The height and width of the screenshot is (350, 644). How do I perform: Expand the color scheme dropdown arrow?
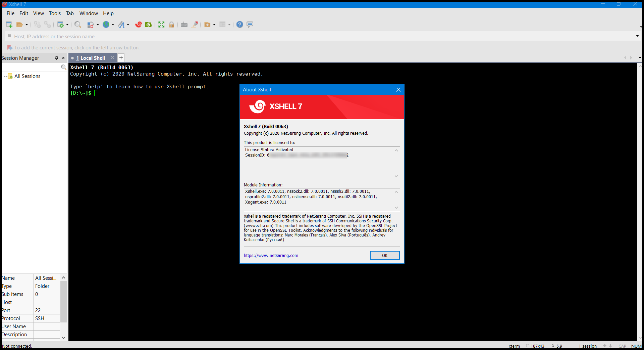pos(98,25)
